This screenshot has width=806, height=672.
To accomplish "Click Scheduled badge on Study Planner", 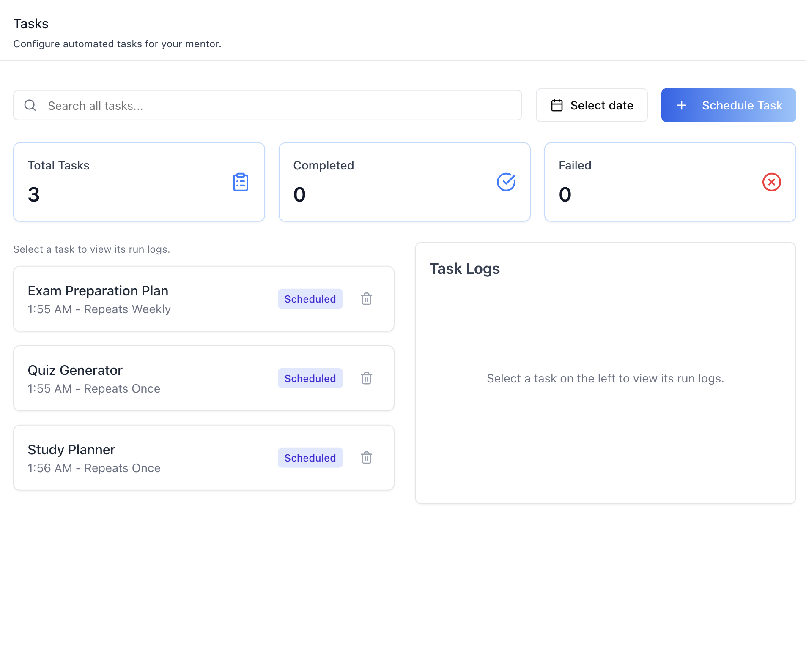I will pos(310,458).
